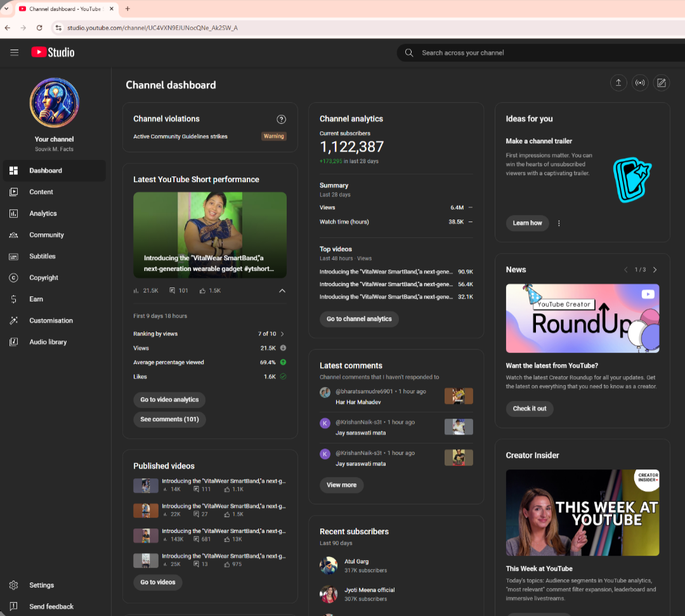Image resolution: width=685 pixels, height=616 pixels.
Task: Open the Community menu item
Action: pos(54,235)
